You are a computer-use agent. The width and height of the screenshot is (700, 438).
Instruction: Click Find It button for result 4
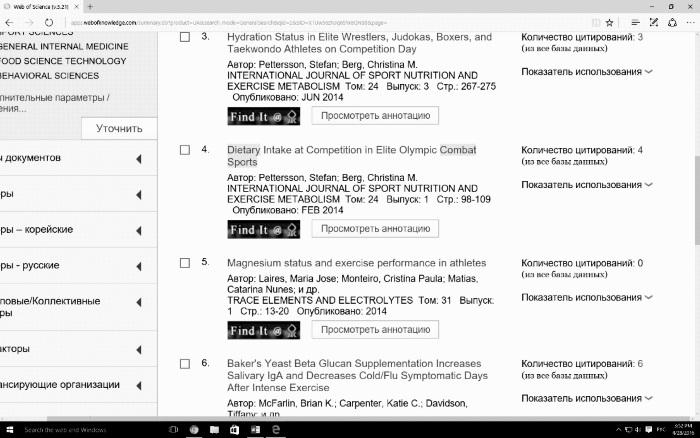[263, 229]
